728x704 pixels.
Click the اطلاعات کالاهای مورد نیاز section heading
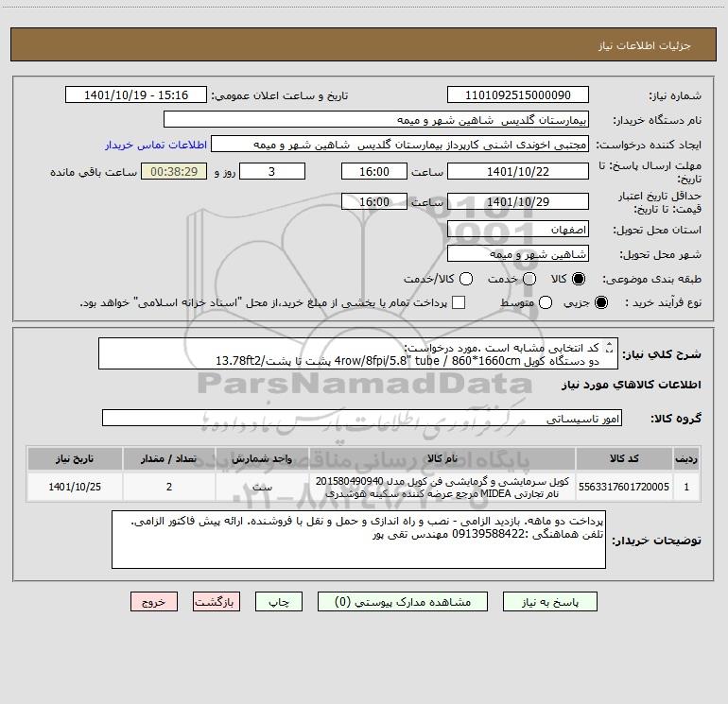[x=631, y=386]
